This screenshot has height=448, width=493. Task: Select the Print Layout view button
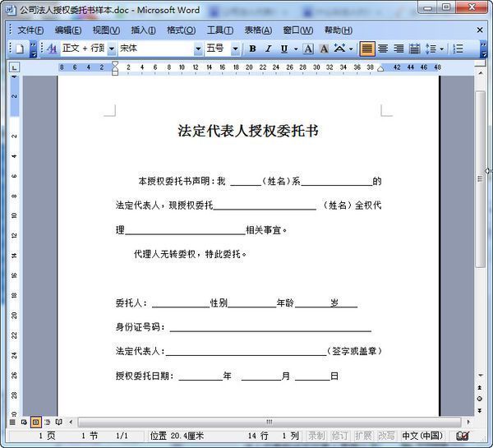[x=35, y=423]
